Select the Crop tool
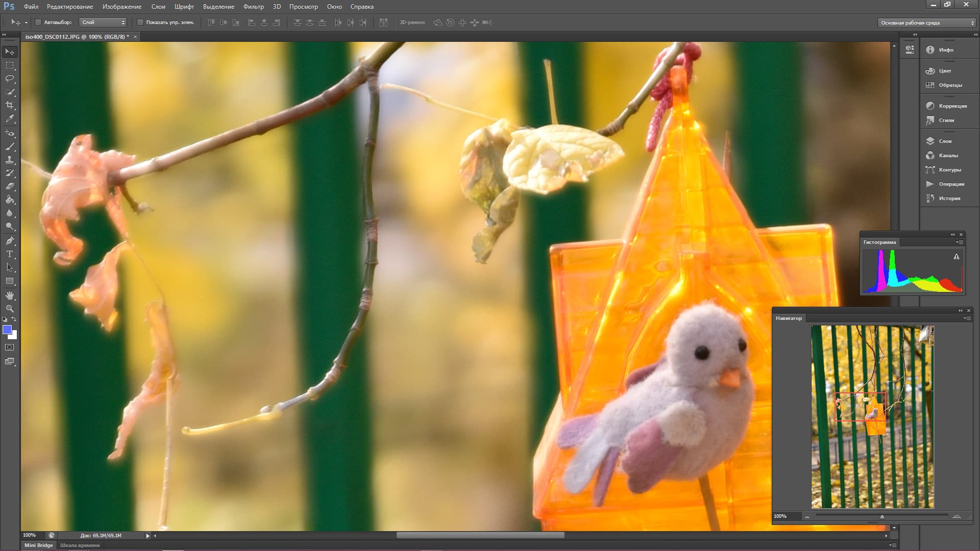The width and height of the screenshot is (980, 551). pos(10,105)
